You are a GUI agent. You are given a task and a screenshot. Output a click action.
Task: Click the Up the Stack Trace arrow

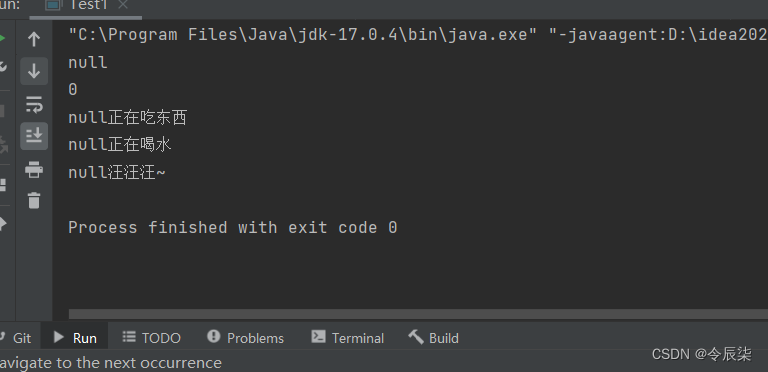coord(34,39)
